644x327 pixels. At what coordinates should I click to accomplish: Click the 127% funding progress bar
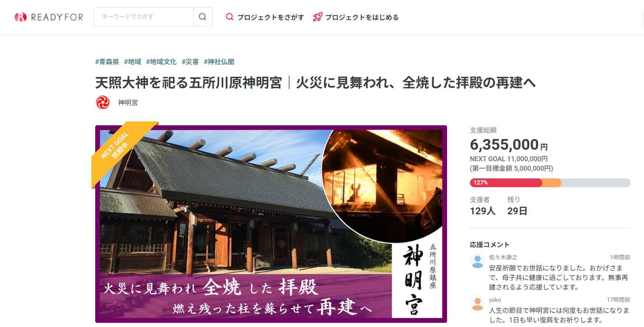click(x=550, y=183)
